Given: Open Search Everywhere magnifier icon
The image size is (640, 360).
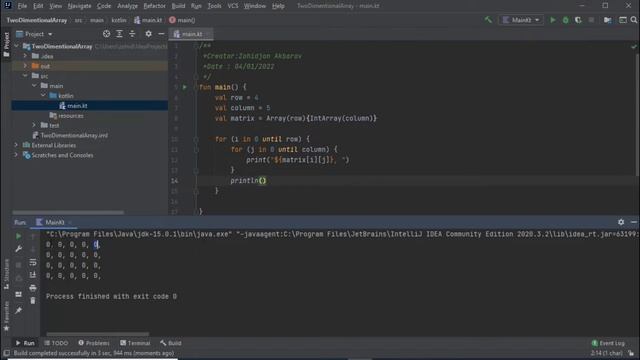Looking at the screenshot, I should tap(634, 20).
